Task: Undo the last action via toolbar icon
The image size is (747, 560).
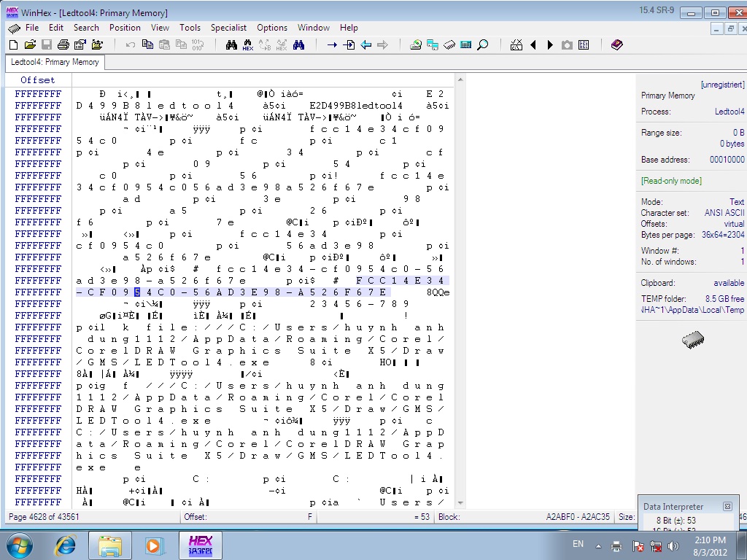Action: 130,44
